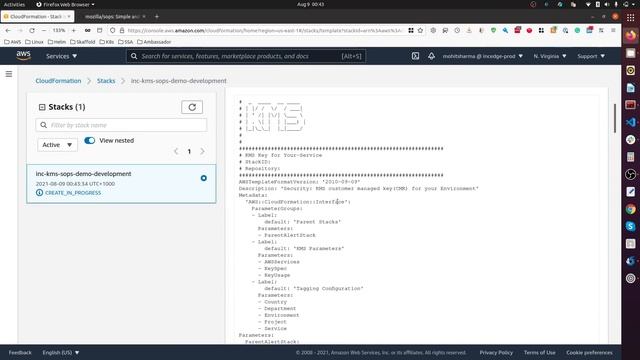The height and width of the screenshot is (360, 640).
Task: Launch Firefox from the dock
Action: click(631, 36)
